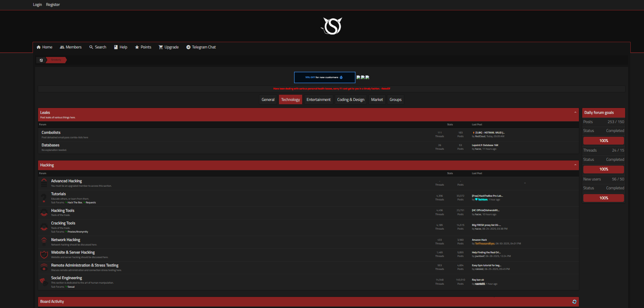Click the Daily forum goals header

(604, 113)
